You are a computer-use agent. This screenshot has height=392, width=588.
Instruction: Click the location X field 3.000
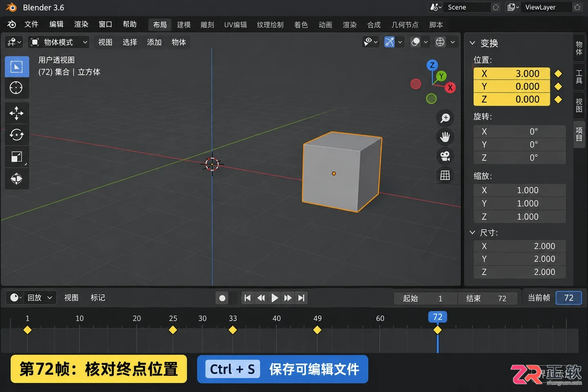pos(512,73)
